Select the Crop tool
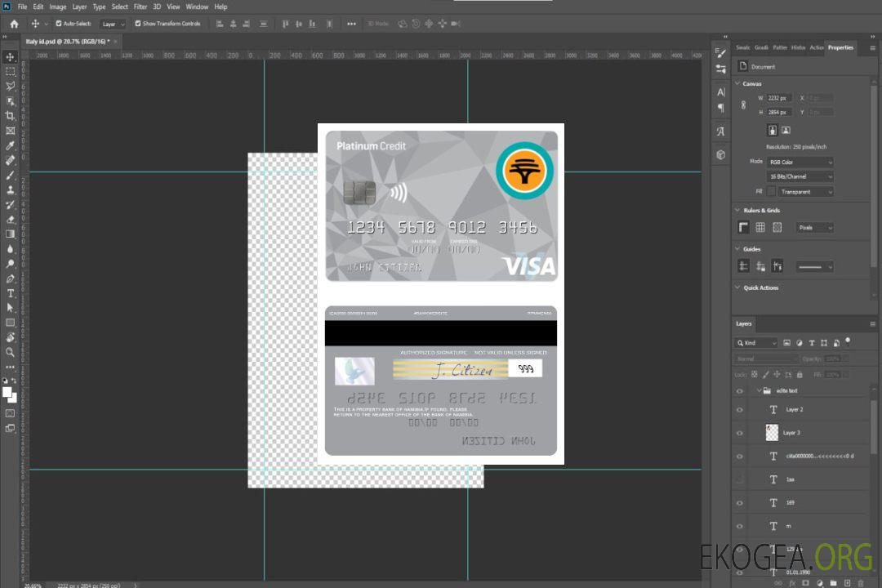This screenshot has height=588, width=882. click(10, 116)
